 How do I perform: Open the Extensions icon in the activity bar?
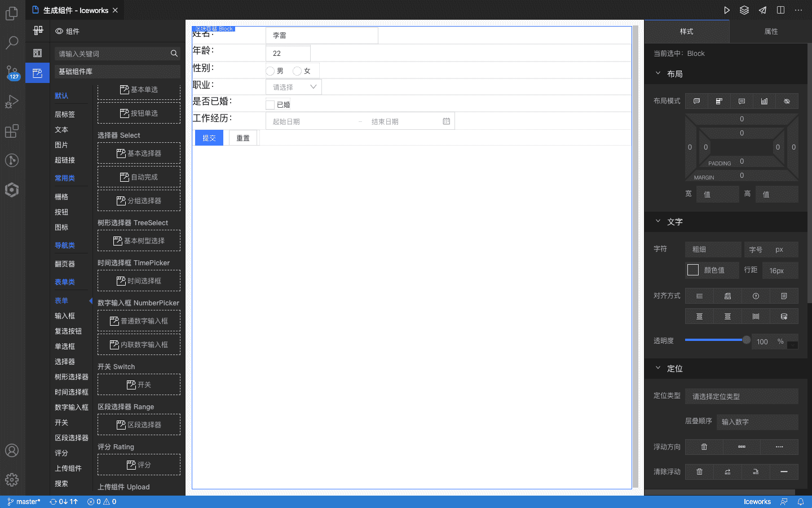(x=11, y=131)
